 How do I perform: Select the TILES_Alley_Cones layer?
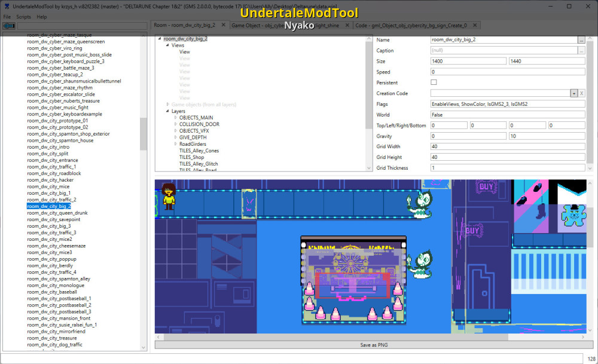pos(199,151)
